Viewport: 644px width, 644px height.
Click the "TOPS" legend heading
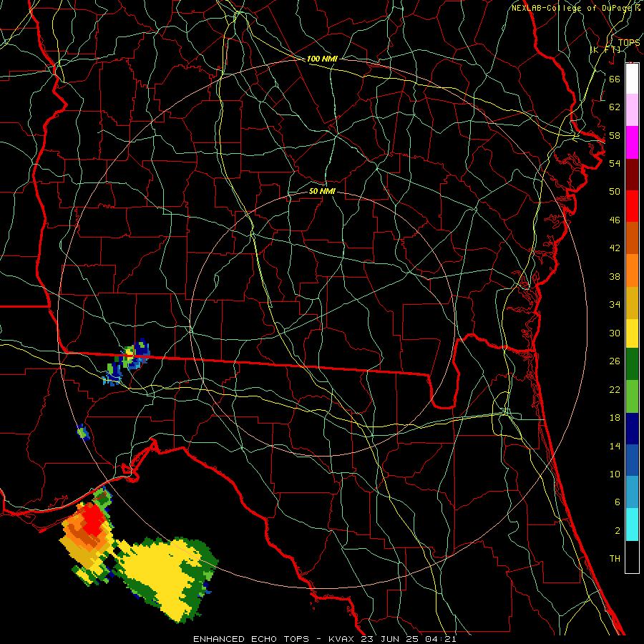click(x=629, y=43)
